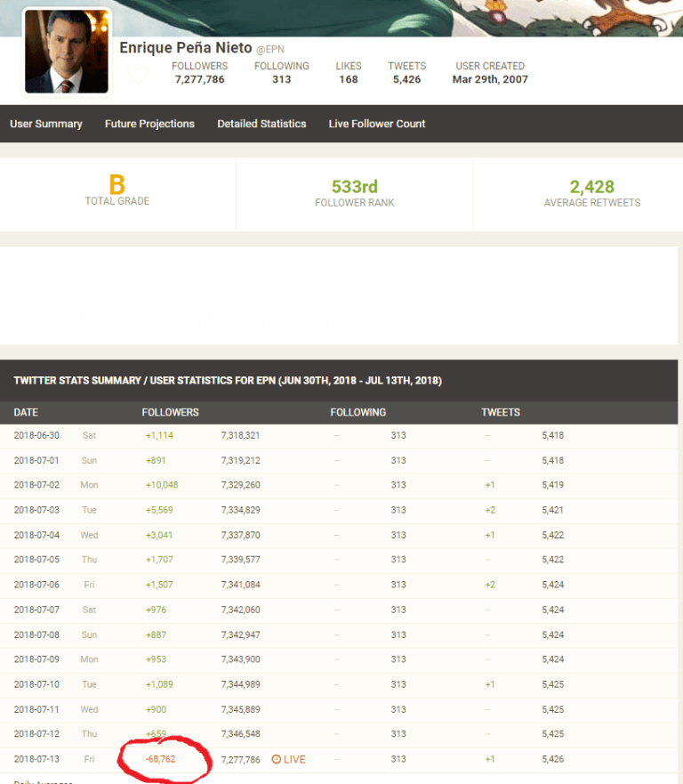This screenshot has width=683, height=784.
Task: Click the User Created date Mar 29th, 2007
Action: click(490, 79)
